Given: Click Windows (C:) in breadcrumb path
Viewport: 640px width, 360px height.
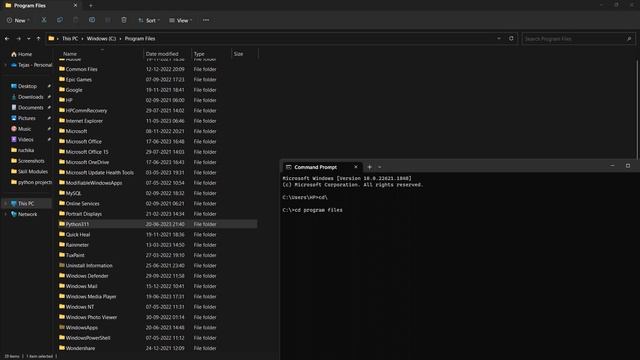Looking at the screenshot, I should [x=101, y=39].
